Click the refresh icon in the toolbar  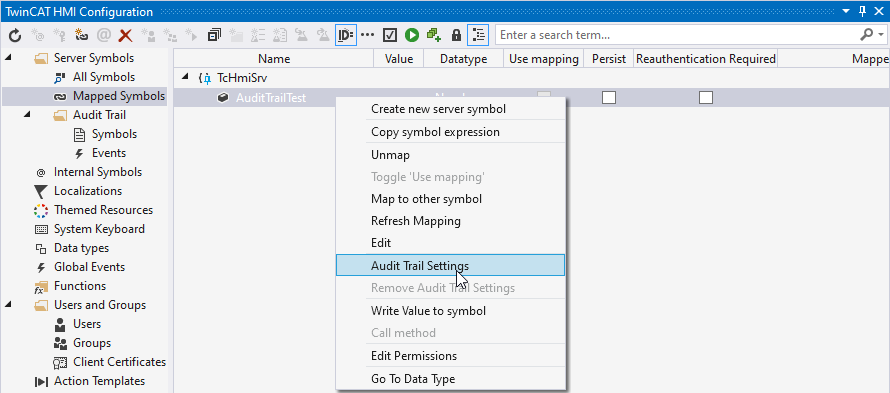pos(15,35)
